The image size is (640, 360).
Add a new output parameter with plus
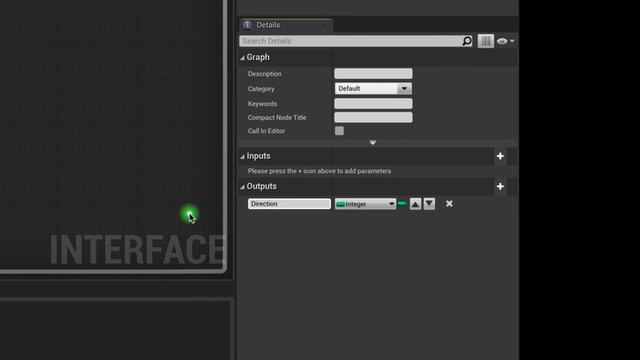(x=500, y=186)
